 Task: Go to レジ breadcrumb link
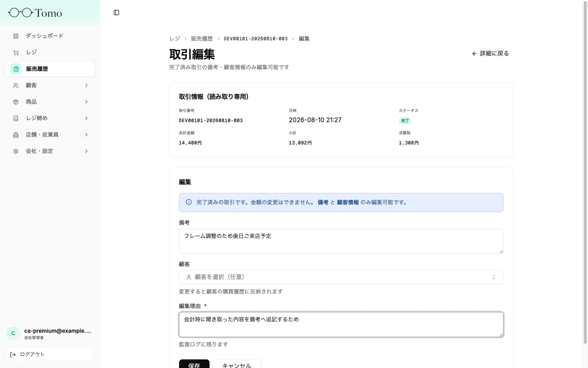click(175, 39)
